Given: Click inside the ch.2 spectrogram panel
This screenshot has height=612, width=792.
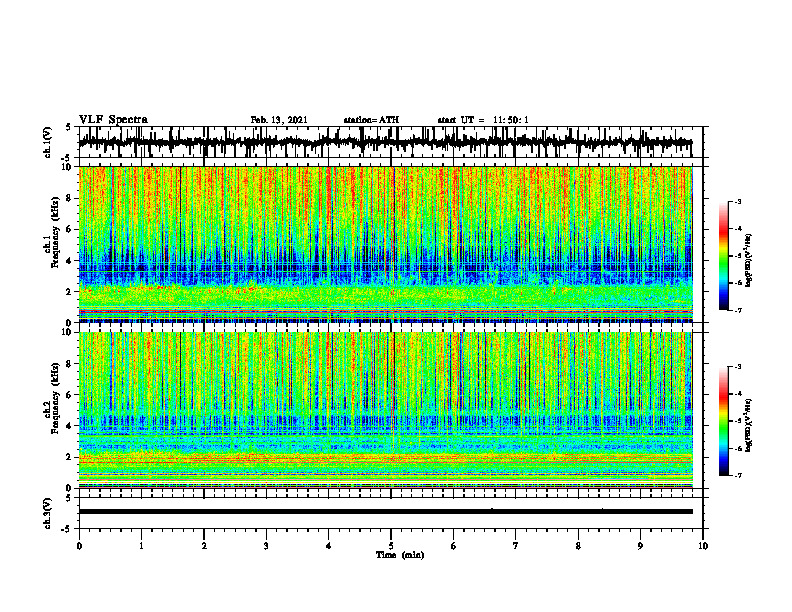Looking at the screenshot, I should [x=385, y=410].
